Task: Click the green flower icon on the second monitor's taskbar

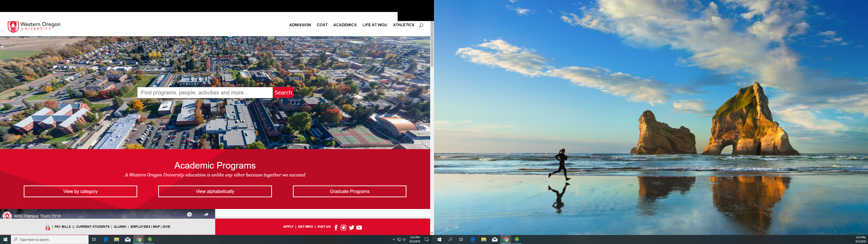Action: coord(517,240)
